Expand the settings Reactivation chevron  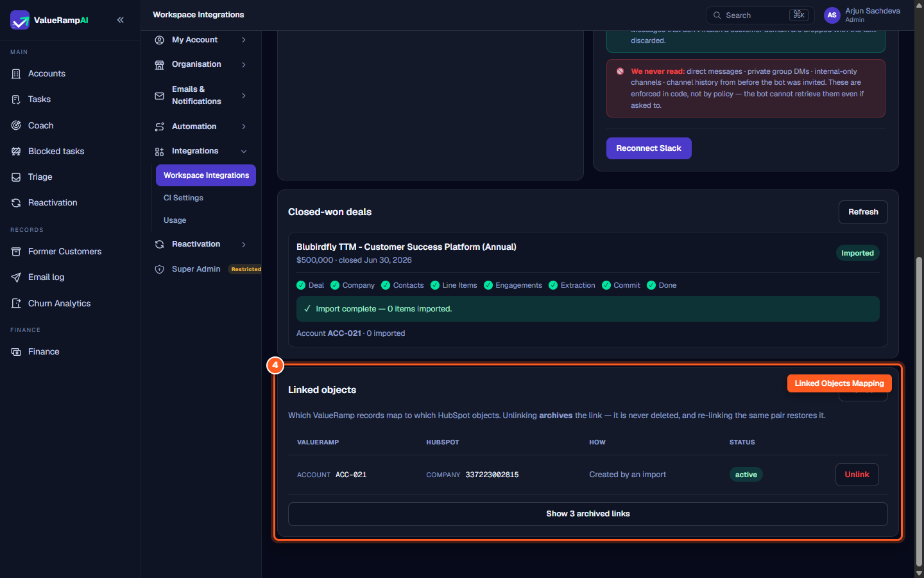pyautogui.click(x=244, y=245)
